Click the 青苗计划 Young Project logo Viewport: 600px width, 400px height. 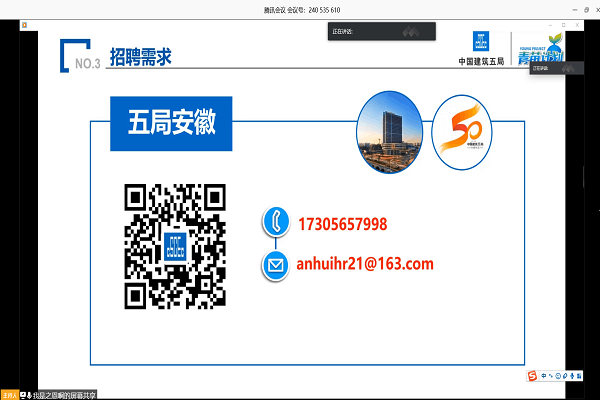(541, 52)
